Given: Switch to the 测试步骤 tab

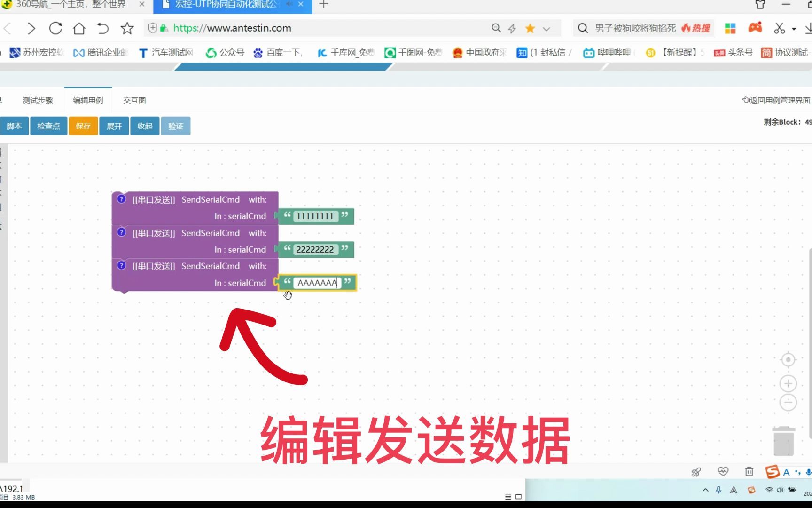Looking at the screenshot, I should (x=37, y=100).
